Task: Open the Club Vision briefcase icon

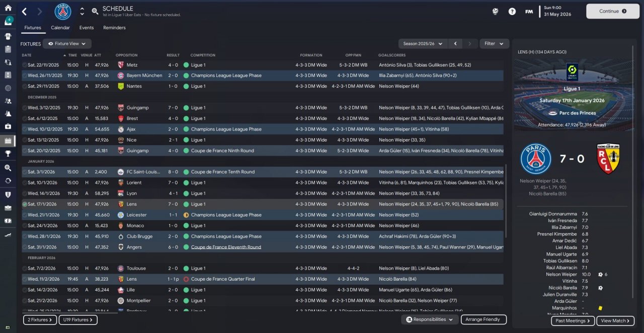Action: click(8, 208)
